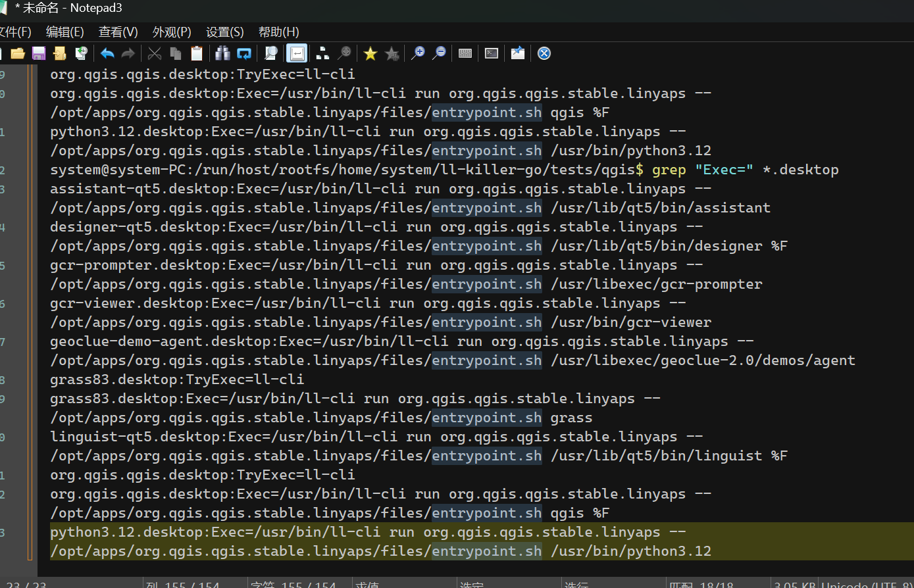Cut selection with the scissors icon

155,53
